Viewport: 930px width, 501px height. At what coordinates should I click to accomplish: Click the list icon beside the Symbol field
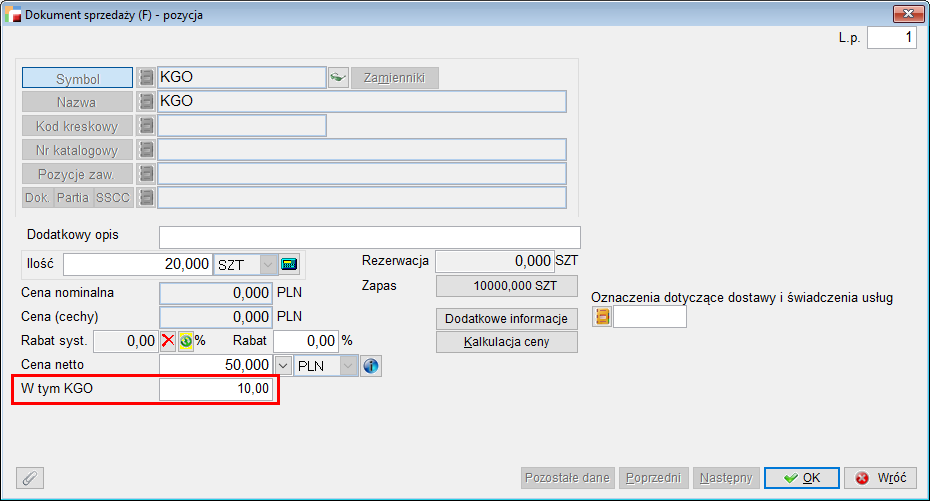point(145,78)
